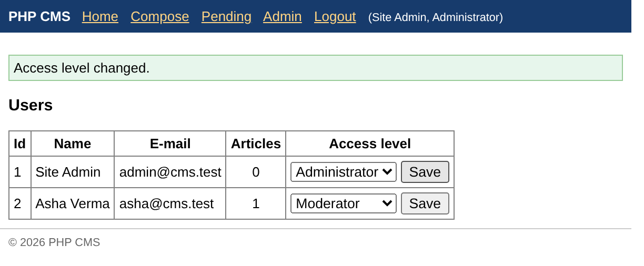
Task: Open the Admin page link
Action: pos(283,17)
